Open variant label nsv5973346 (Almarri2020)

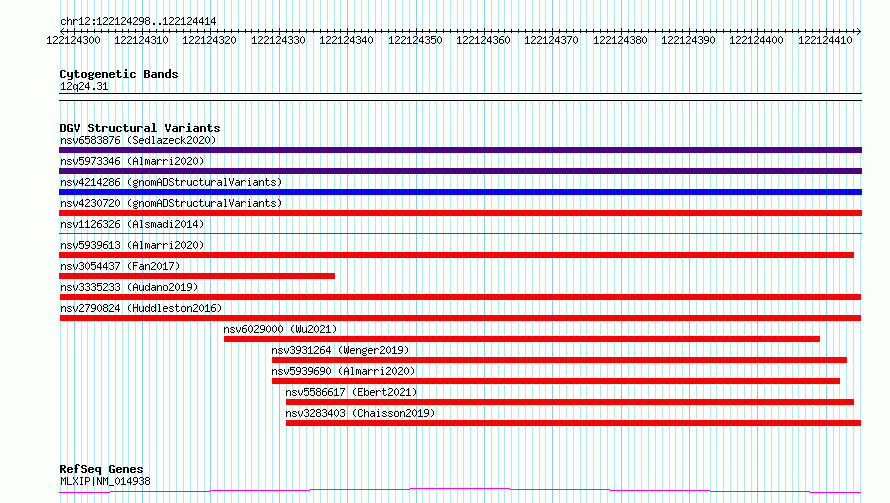click(x=132, y=161)
